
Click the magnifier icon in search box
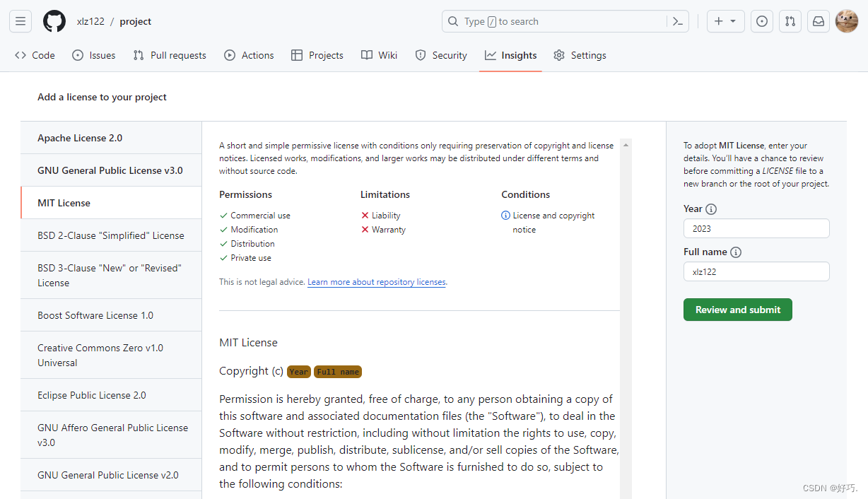pyautogui.click(x=453, y=21)
